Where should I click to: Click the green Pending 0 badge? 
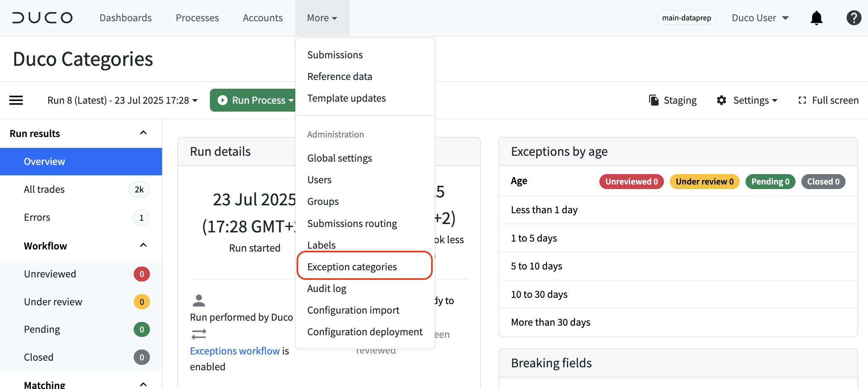[x=771, y=182]
